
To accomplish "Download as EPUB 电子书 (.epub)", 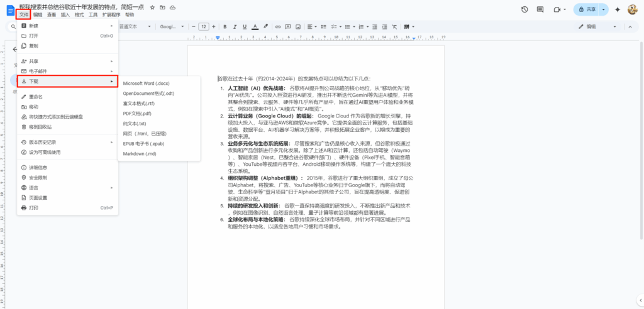I will [159, 144].
